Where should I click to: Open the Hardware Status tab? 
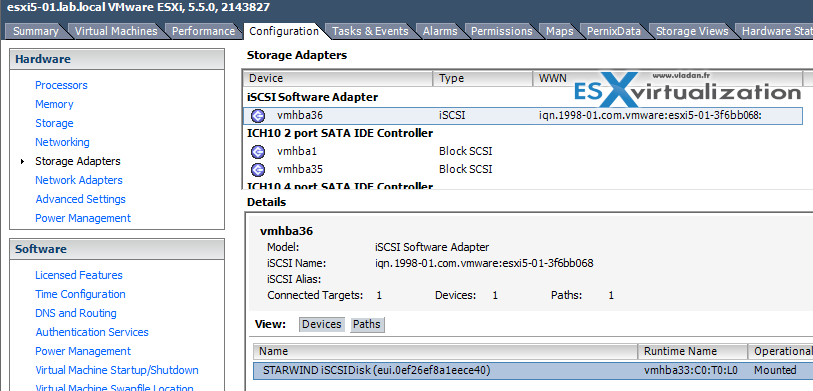776,31
